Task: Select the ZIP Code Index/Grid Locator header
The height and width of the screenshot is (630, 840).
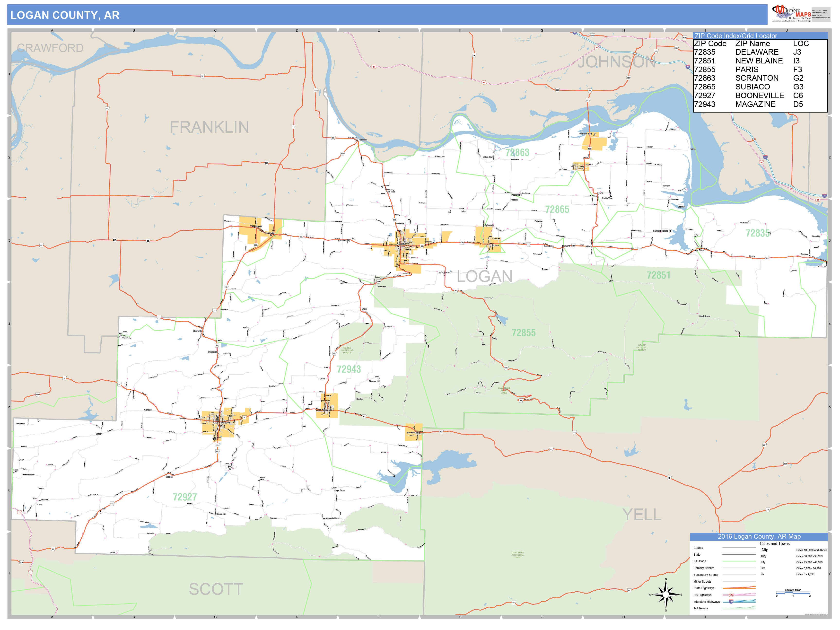Action: click(x=760, y=36)
